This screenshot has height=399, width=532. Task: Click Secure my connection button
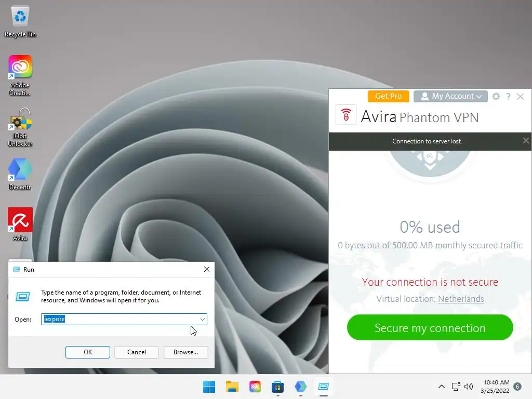coord(430,328)
